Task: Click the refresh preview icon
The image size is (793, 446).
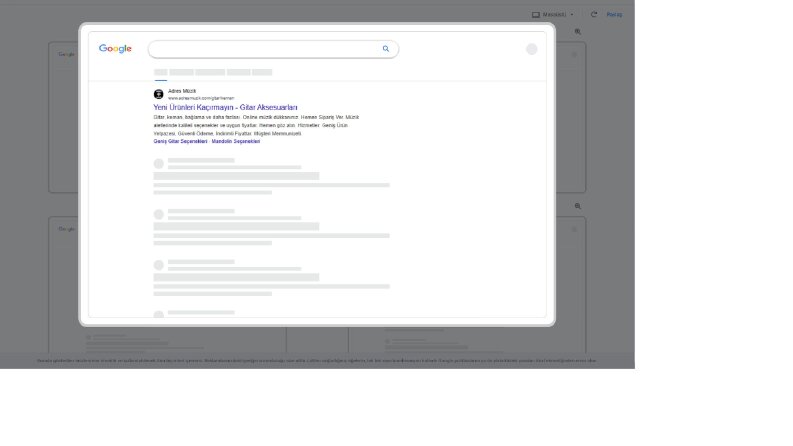Action: (x=594, y=15)
